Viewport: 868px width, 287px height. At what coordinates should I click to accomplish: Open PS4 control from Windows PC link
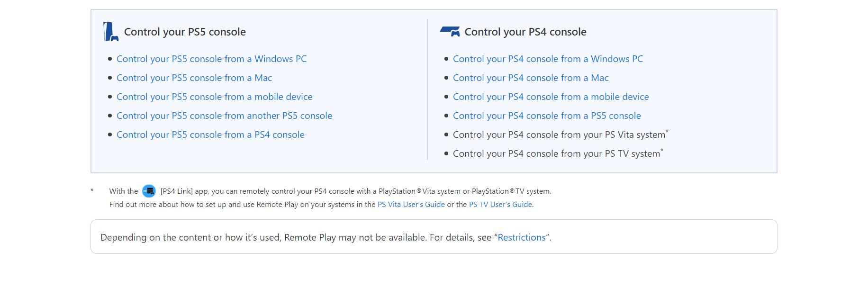tap(548, 59)
